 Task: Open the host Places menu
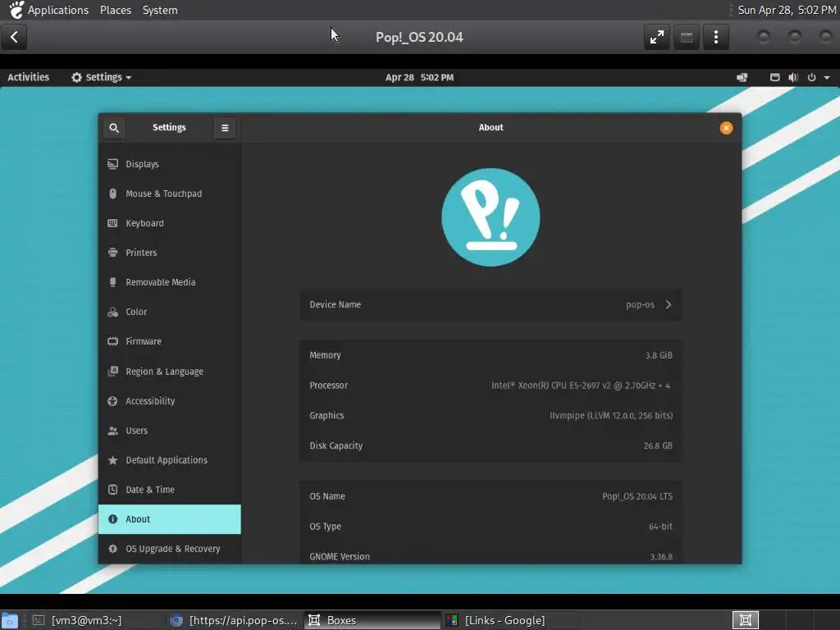point(116,10)
